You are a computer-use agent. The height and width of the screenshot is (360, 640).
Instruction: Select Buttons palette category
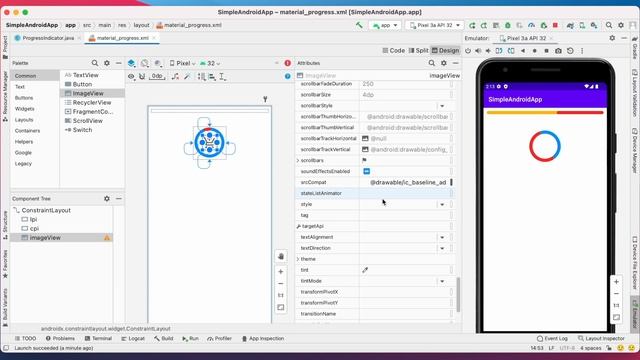[x=24, y=98]
